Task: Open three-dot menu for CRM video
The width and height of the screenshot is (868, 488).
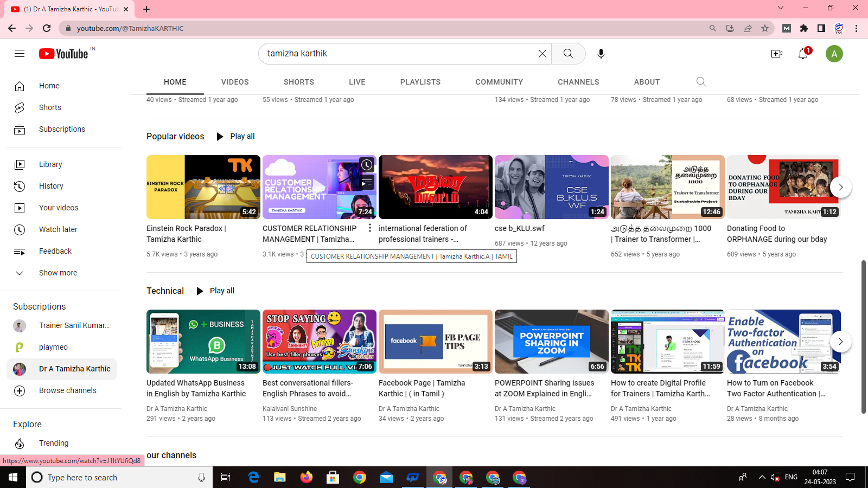Action: coord(370,228)
